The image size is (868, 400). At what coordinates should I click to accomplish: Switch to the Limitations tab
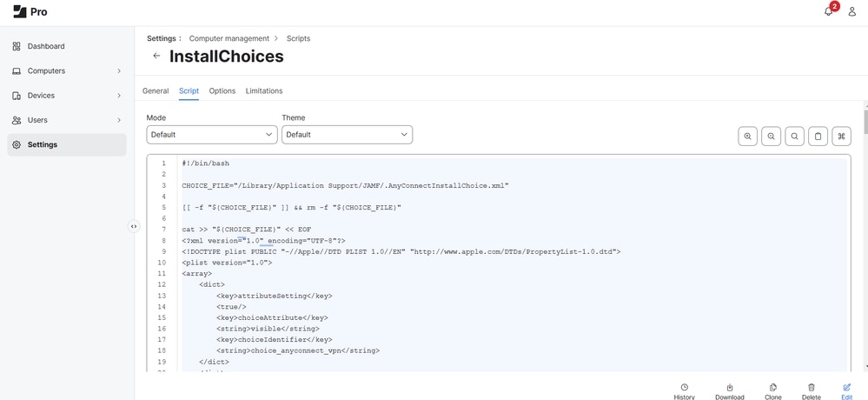(x=264, y=91)
